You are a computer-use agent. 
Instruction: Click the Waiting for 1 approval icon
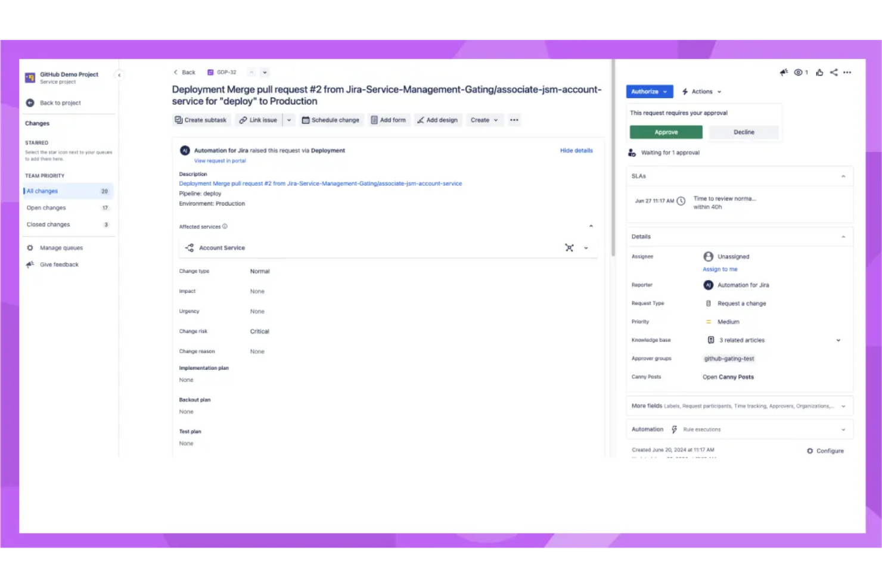[632, 153]
